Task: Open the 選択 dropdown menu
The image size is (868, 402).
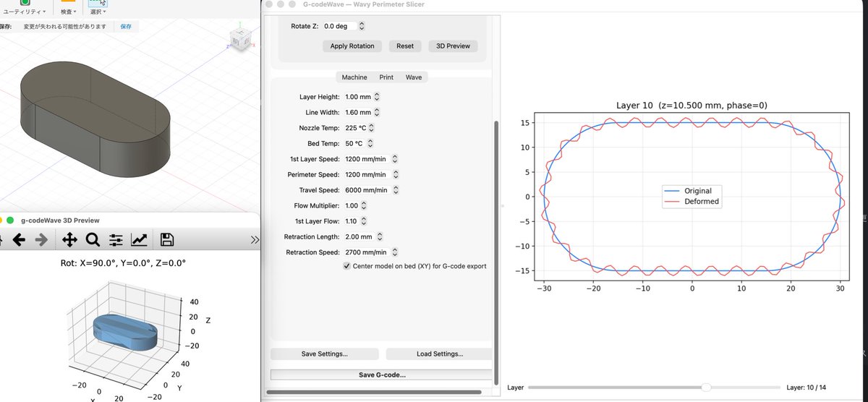Action: [98, 12]
